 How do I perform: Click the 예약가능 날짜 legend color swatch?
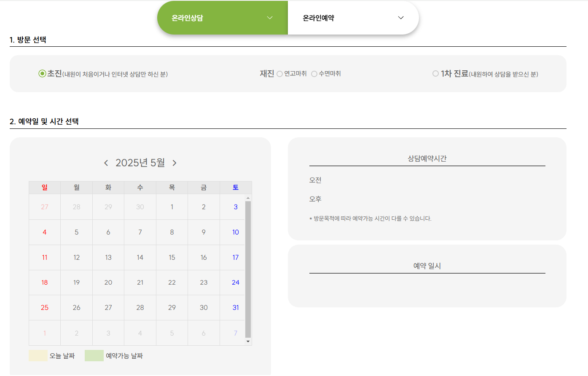[x=94, y=355]
